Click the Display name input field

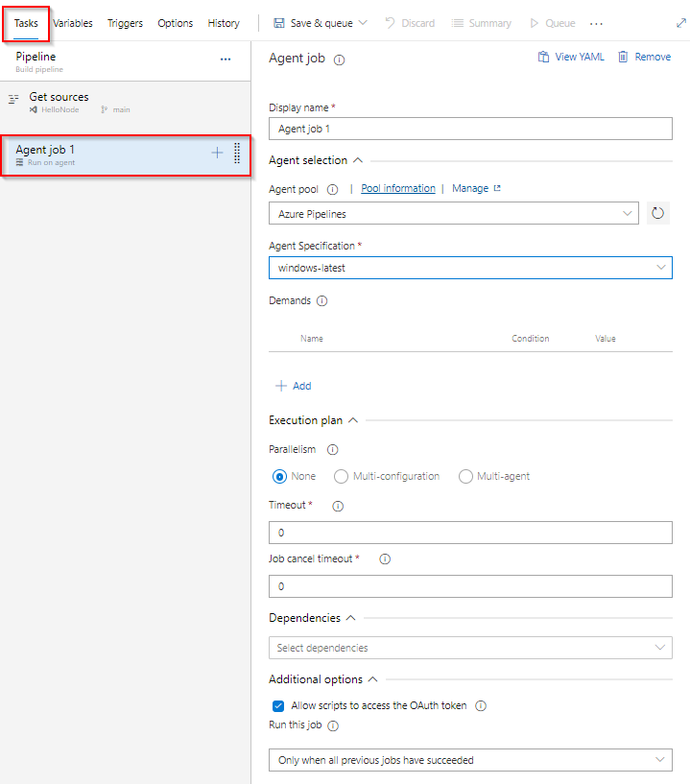pos(470,129)
